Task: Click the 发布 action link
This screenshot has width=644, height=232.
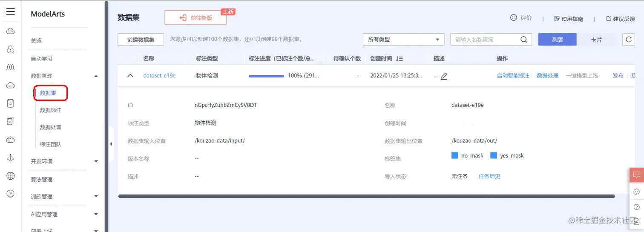Action: coord(618,75)
